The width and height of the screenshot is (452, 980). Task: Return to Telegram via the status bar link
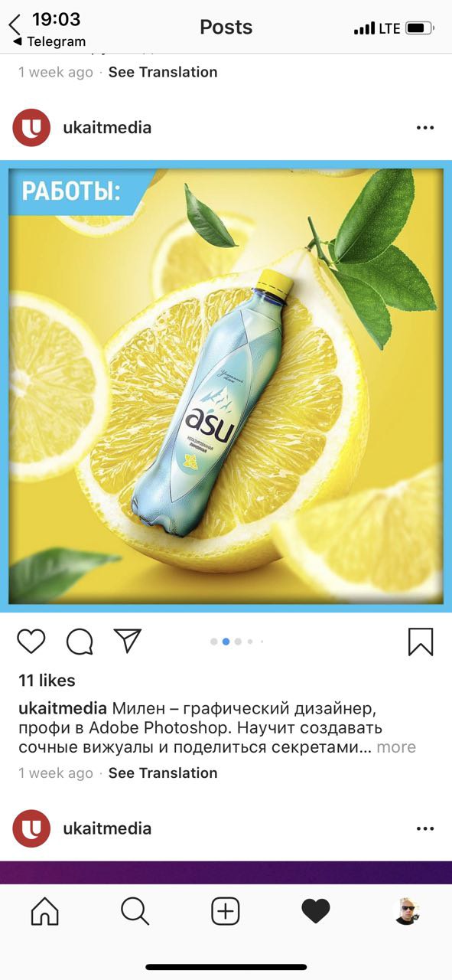pyautogui.click(x=49, y=41)
